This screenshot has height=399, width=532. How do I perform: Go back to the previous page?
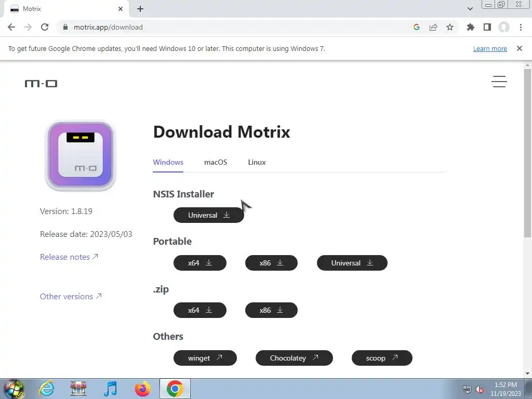pyautogui.click(x=11, y=27)
